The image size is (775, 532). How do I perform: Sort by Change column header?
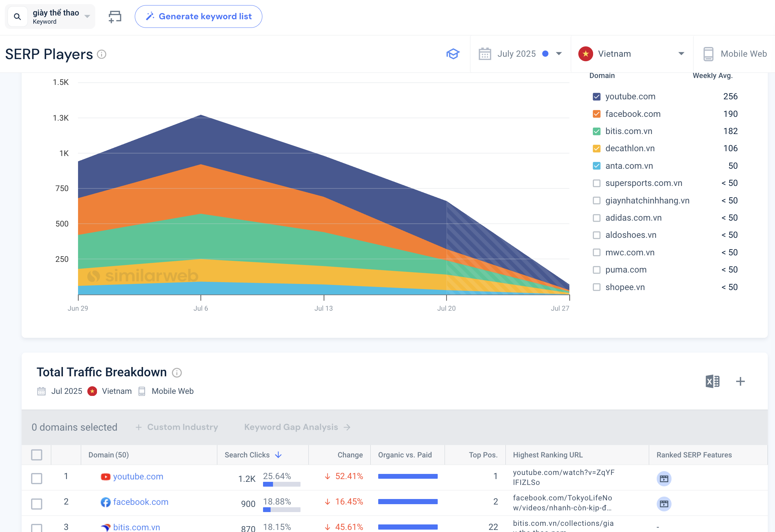(x=350, y=455)
